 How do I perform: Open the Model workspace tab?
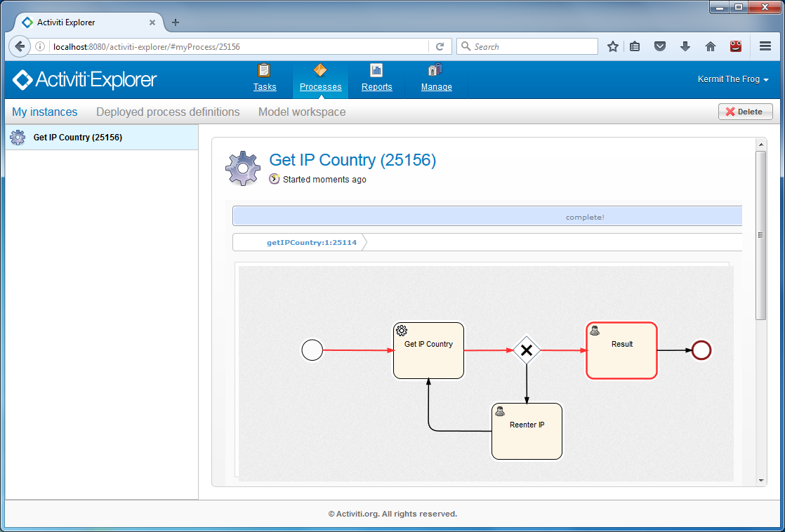point(302,112)
